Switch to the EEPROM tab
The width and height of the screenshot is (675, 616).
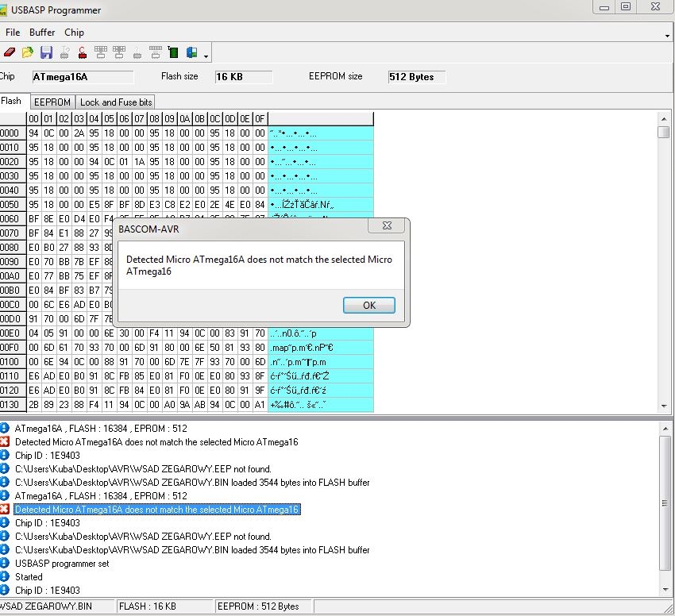(x=52, y=102)
